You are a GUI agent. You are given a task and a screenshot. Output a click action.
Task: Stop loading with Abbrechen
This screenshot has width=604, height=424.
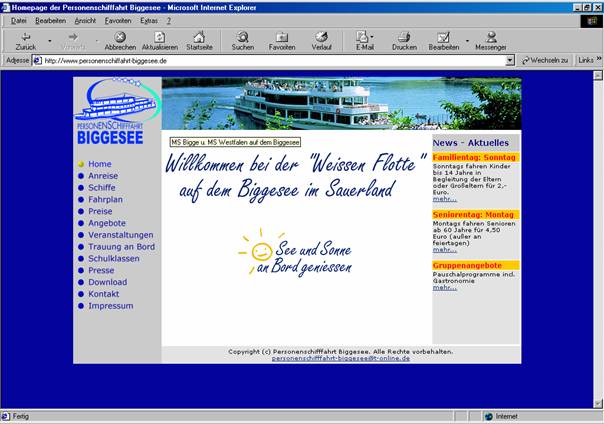(x=120, y=41)
